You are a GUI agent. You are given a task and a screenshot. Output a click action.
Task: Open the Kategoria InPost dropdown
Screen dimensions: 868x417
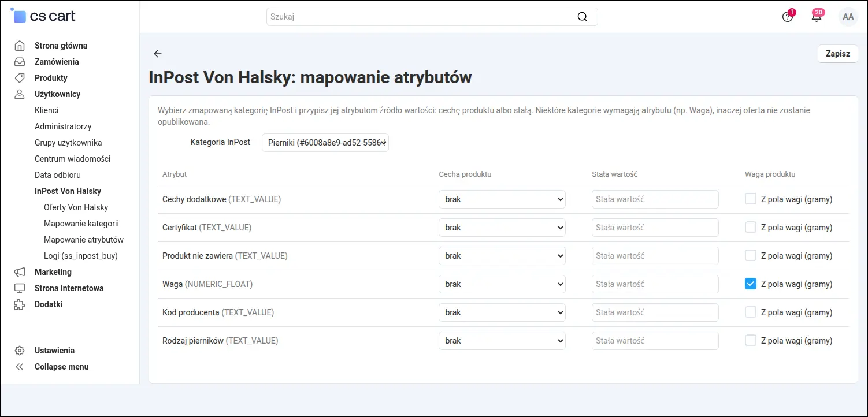(325, 143)
